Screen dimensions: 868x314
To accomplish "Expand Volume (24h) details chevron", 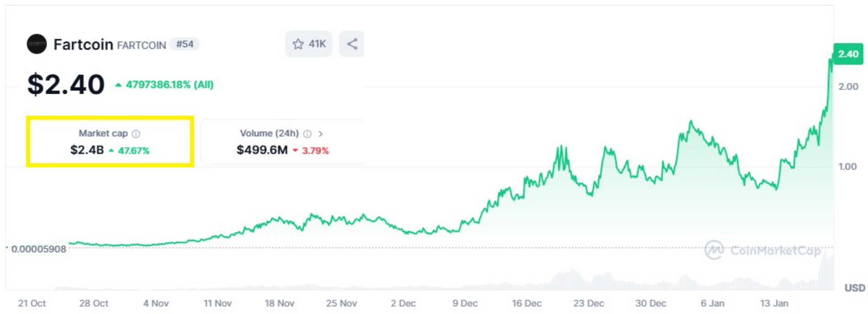I will (x=321, y=134).
